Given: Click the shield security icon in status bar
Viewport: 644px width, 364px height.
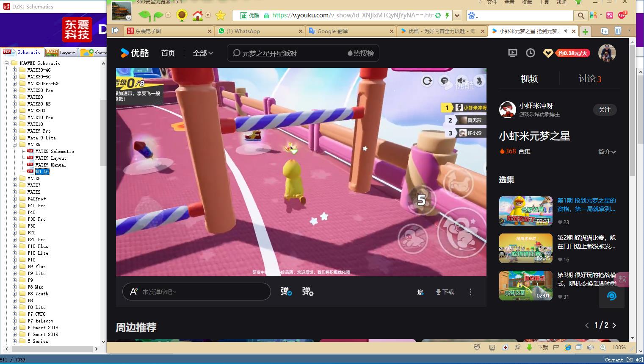Looking at the screenshot, I should click(x=477, y=347).
